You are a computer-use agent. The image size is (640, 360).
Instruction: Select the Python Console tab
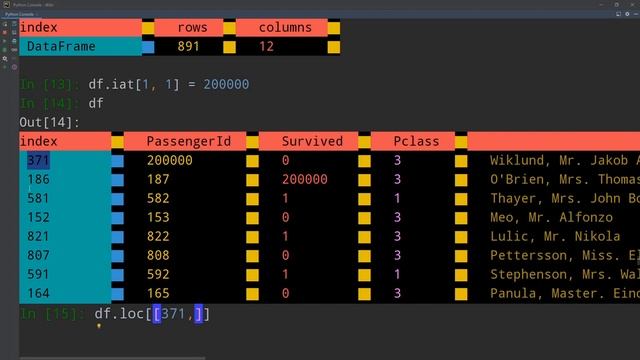(20, 14)
